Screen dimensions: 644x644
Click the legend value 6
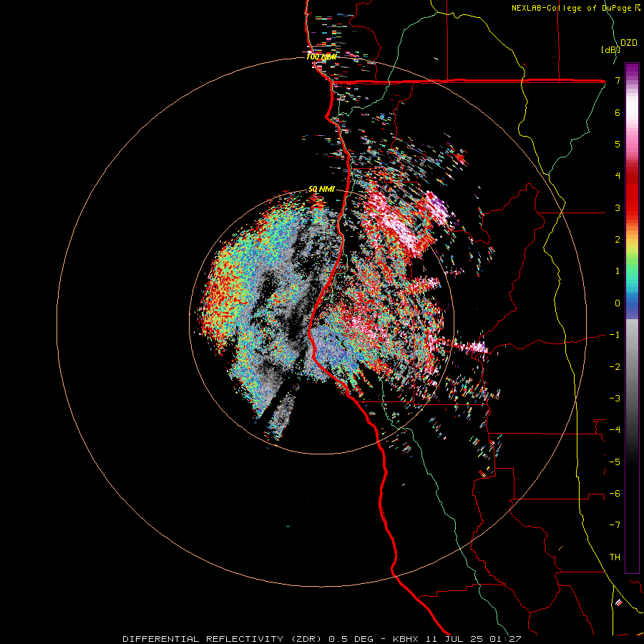pos(618,112)
